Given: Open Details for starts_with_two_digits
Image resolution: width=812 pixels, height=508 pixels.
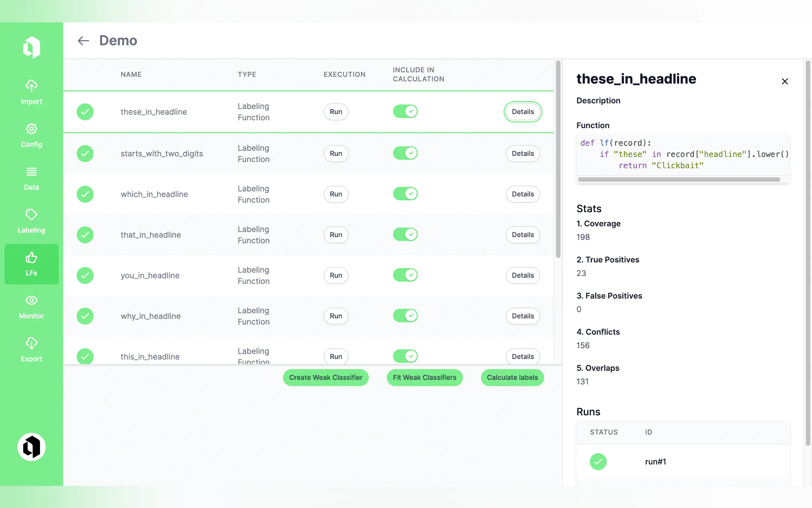Looking at the screenshot, I should tap(522, 154).
